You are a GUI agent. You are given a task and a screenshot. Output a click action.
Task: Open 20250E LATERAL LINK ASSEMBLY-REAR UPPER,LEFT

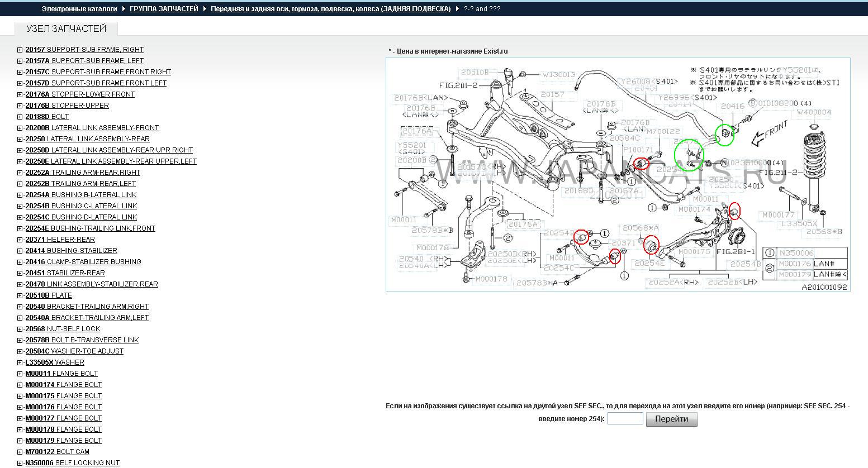click(111, 161)
